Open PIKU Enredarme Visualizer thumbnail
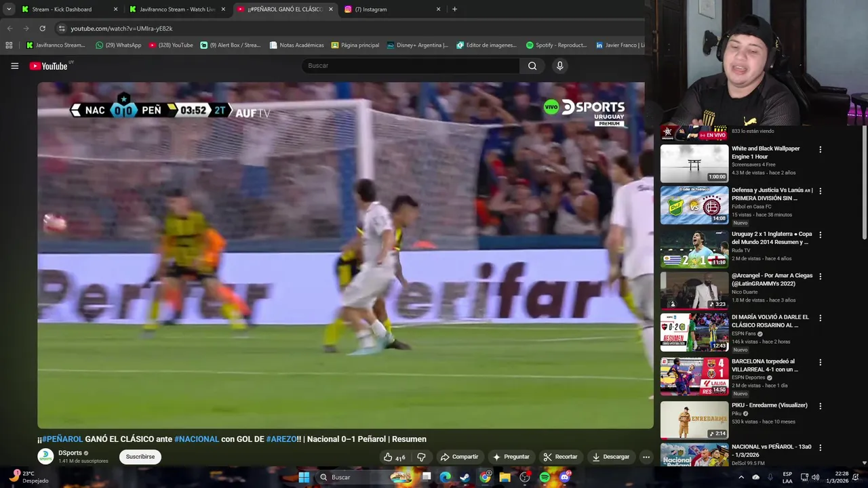The image size is (868, 488). (694, 420)
